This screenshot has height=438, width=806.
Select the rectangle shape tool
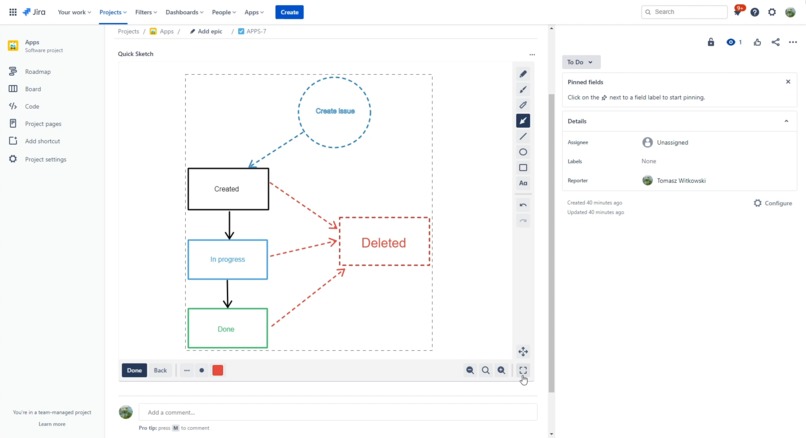[x=523, y=168]
